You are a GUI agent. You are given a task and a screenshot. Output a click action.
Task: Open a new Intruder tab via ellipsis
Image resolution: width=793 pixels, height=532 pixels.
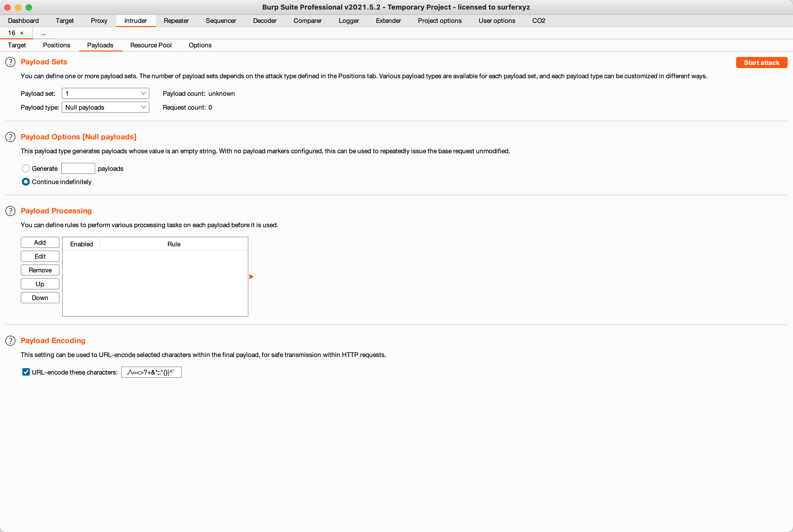43,33
